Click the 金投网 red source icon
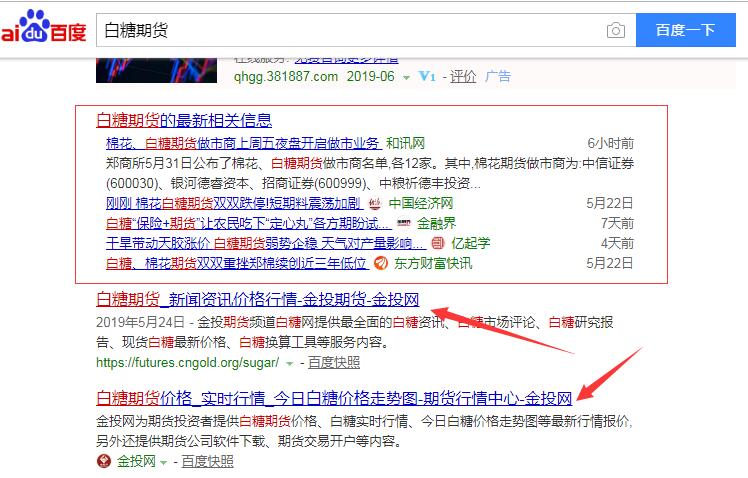The width and height of the screenshot is (748, 478). pyautogui.click(x=104, y=461)
